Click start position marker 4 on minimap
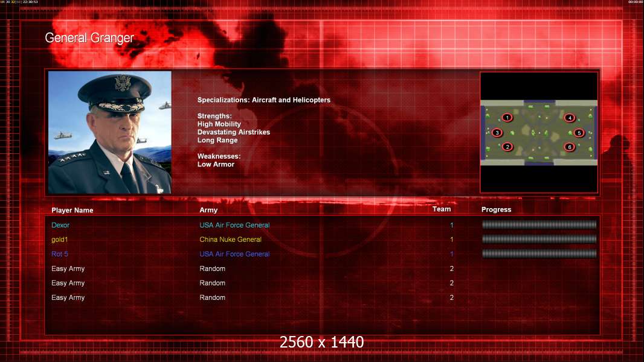This screenshot has width=644, height=362. [570, 118]
